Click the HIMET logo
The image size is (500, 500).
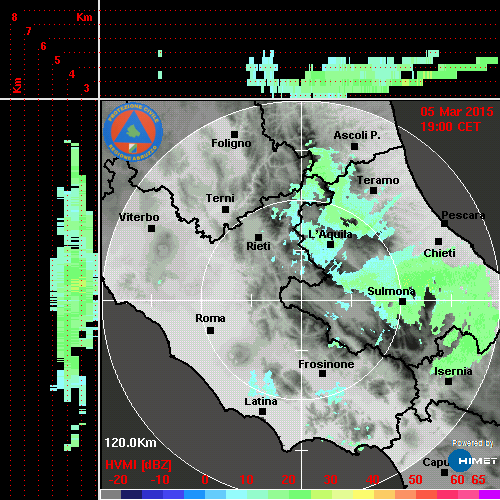tap(473, 461)
